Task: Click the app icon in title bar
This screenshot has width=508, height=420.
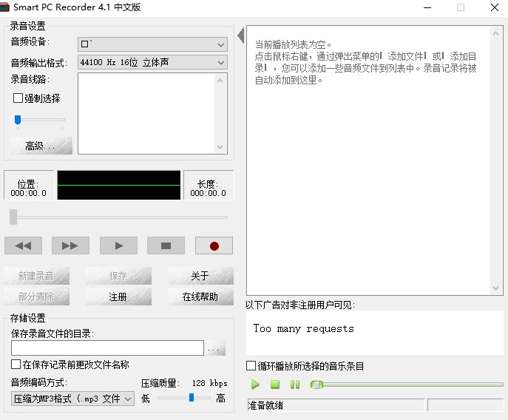Action: (4, 7)
